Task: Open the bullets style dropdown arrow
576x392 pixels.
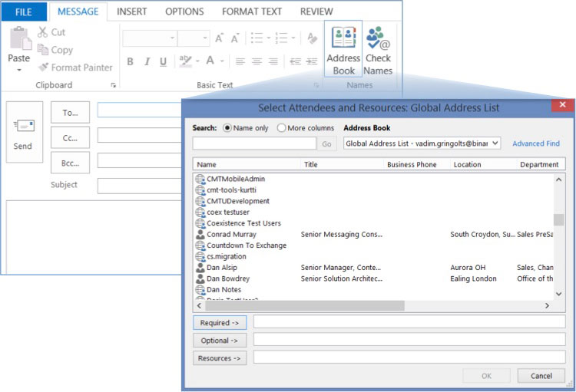Action: (269, 38)
